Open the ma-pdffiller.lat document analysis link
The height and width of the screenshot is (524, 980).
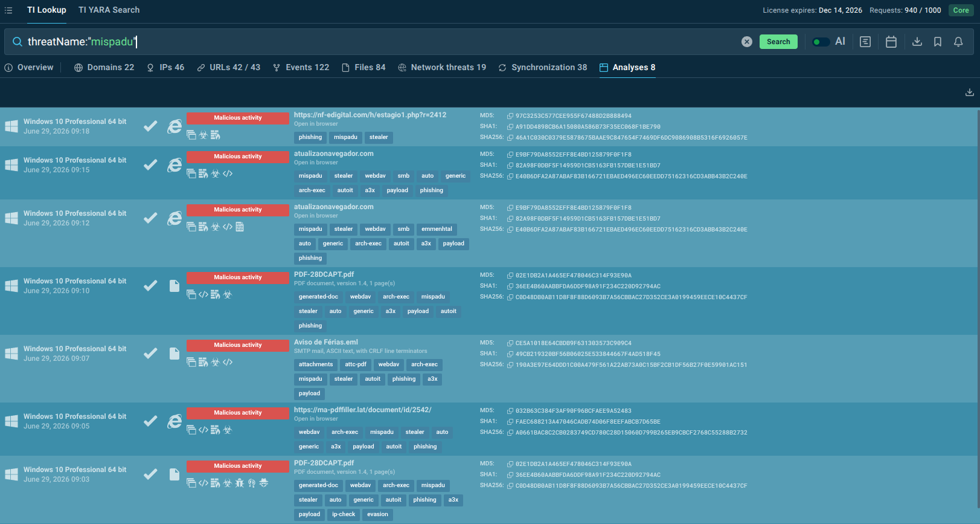pos(363,410)
